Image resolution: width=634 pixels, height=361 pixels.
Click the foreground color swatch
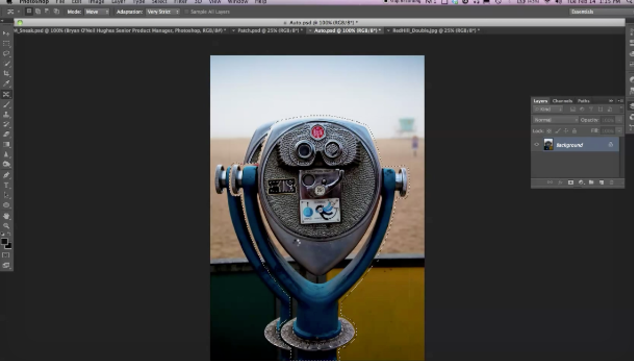pos(4,242)
